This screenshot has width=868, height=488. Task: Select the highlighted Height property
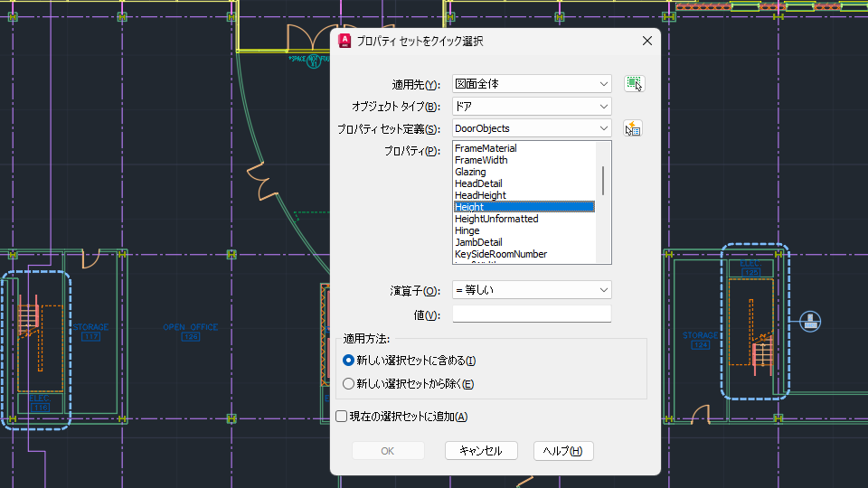[x=524, y=207]
